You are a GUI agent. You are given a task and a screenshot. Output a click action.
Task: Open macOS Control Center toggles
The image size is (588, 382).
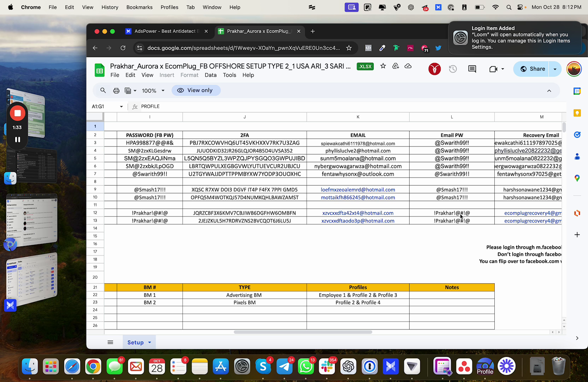point(521,7)
